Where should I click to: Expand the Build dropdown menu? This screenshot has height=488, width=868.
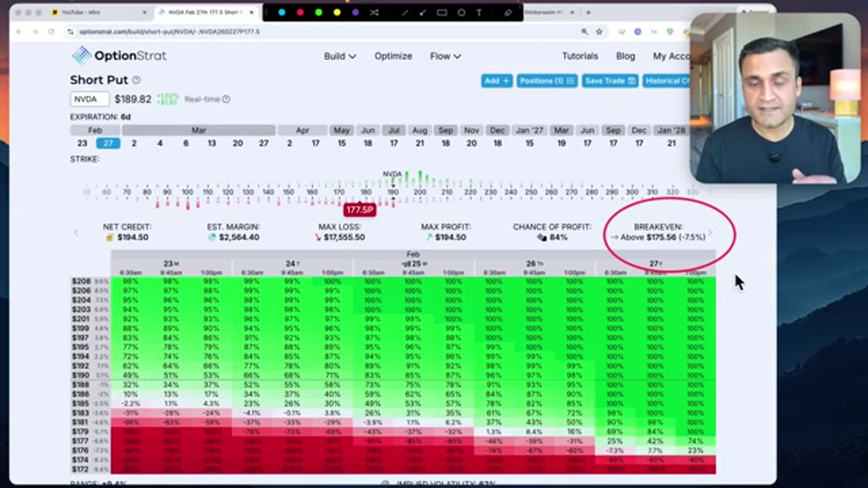tap(340, 56)
